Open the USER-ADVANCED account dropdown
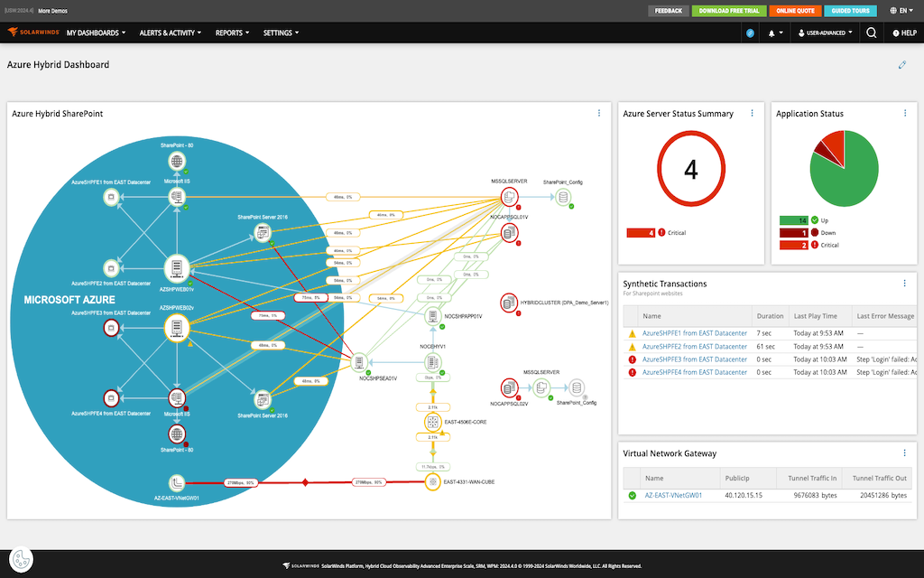The width and height of the screenshot is (924, 578). (x=824, y=33)
